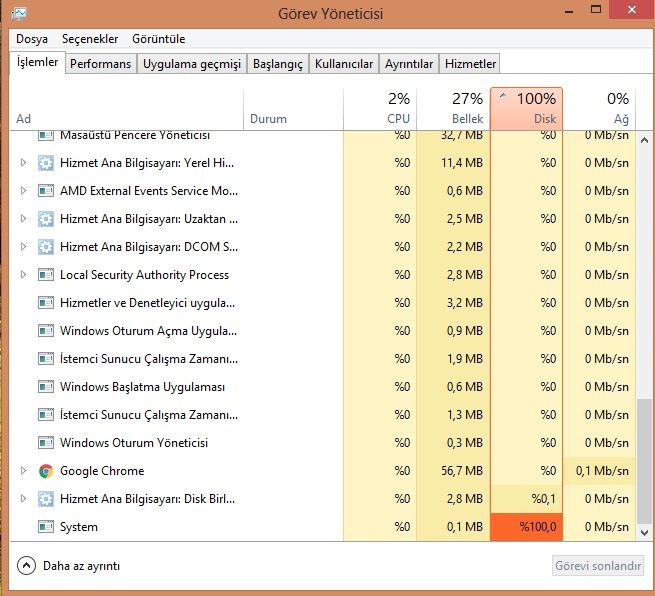Expand Hizmet Ana Bilgisayarı: Uzaktan group
The width and height of the screenshot is (655, 596).
point(23,218)
